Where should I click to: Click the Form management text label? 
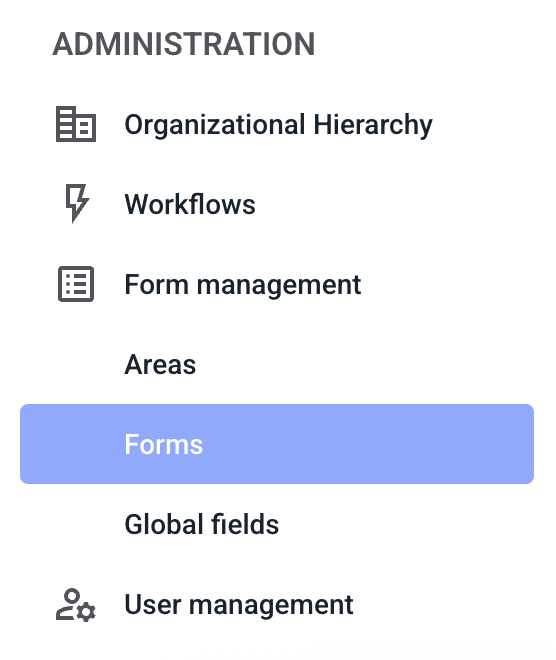click(243, 285)
